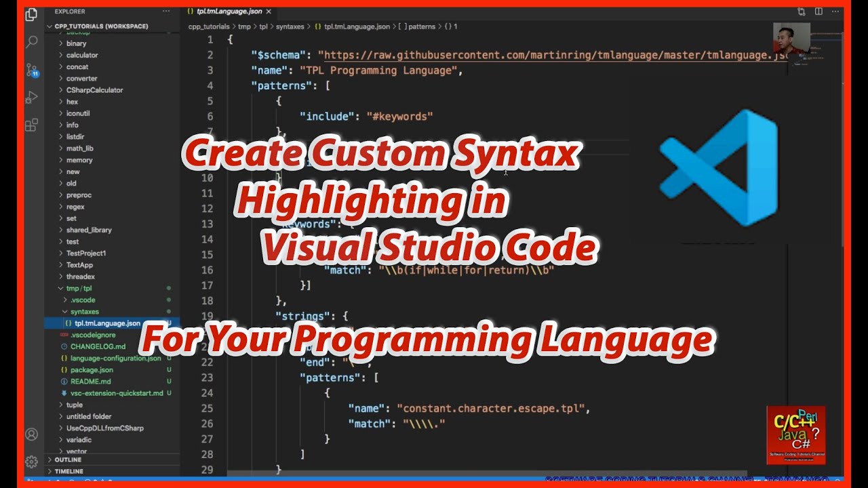Click the Open Changes icon in editor toolbar
The height and width of the screenshot is (488, 868).
pos(802,12)
